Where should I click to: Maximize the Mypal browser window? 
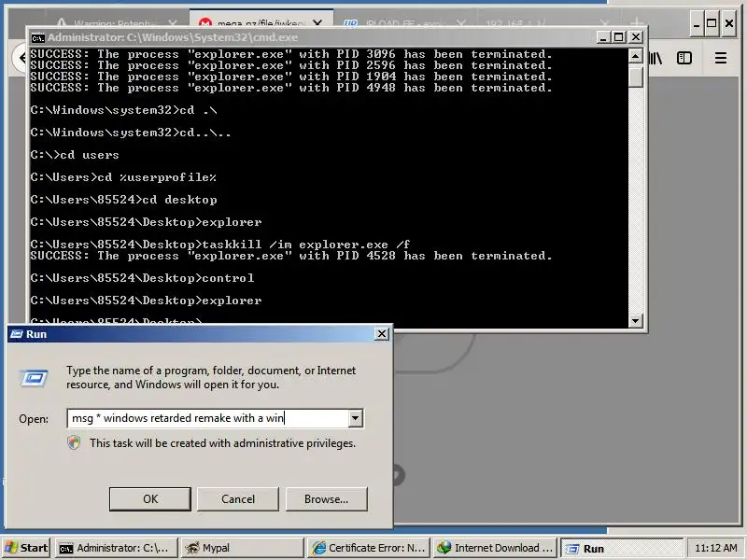point(712,23)
